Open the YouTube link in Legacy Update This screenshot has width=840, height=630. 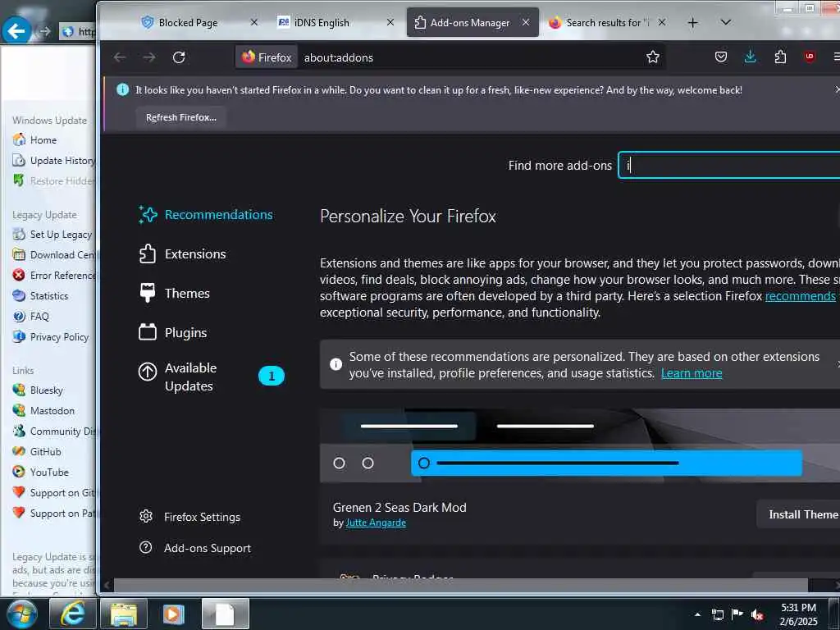click(41, 472)
